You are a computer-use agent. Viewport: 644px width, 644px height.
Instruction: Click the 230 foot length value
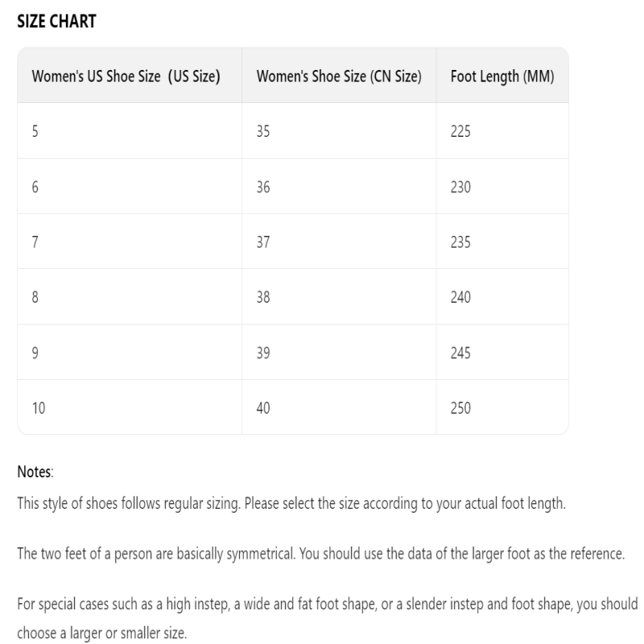460,188
